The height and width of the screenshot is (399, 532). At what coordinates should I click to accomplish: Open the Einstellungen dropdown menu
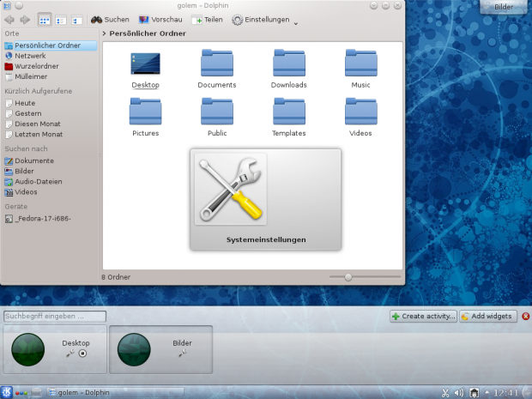[x=265, y=19]
